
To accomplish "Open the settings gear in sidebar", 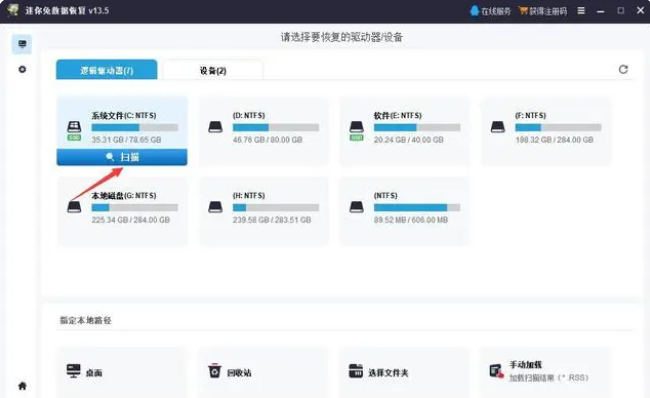I will [x=22, y=69].
